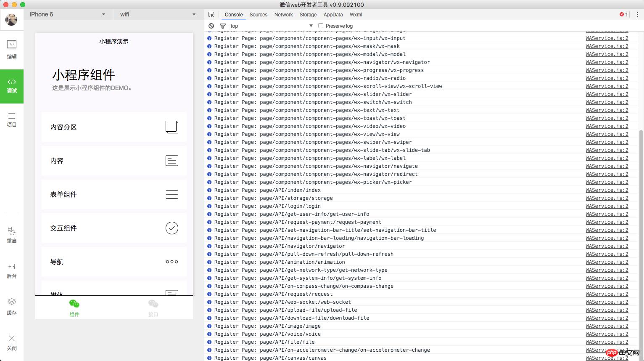Activate the inspect element picker icon
This screenshot has height=361, width=644.
tap(211, 14)
